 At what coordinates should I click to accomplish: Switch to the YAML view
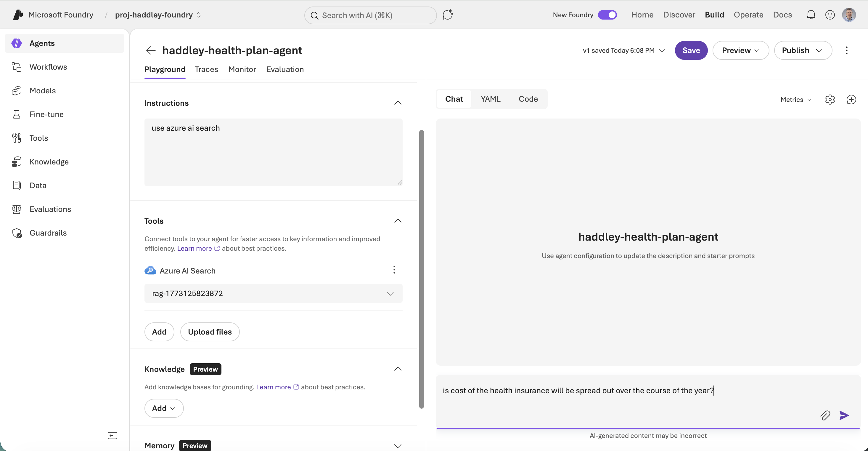click(491, 98)
